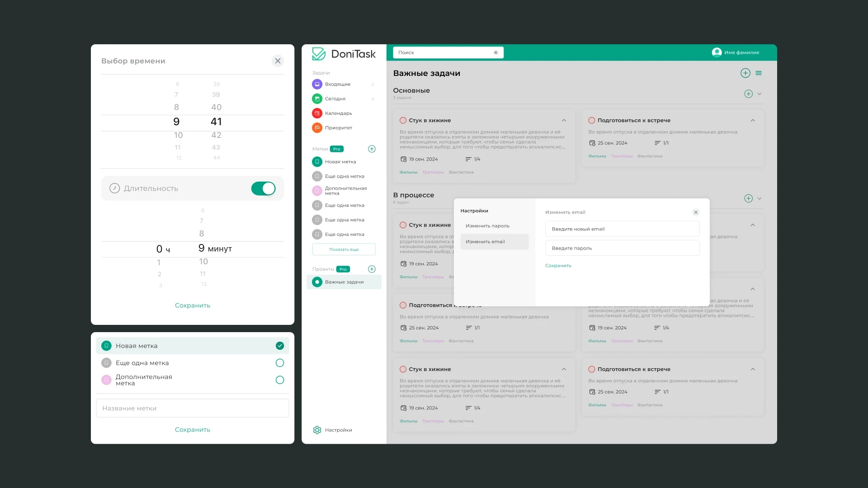
Task: Collapse the Основные section chevron
Action: coord(759,94)
